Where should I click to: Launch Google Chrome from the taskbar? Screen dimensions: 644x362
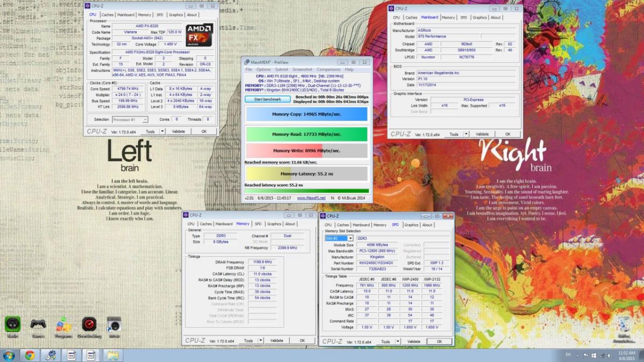30,356
